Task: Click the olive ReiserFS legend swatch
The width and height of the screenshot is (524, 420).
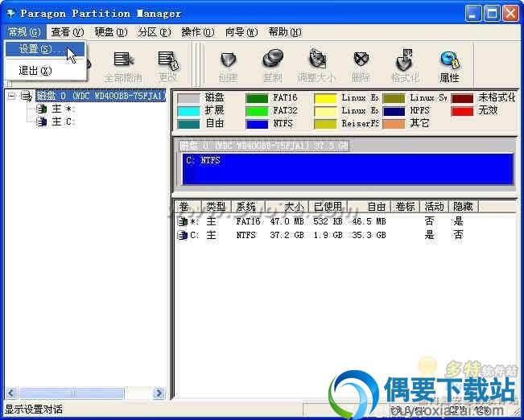Action: (x=325, y=124)
